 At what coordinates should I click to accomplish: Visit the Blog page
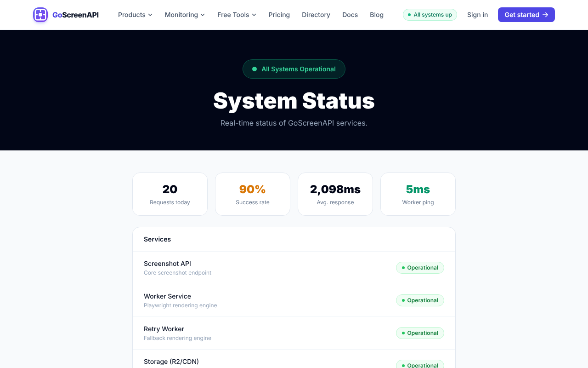pos(377,15)
